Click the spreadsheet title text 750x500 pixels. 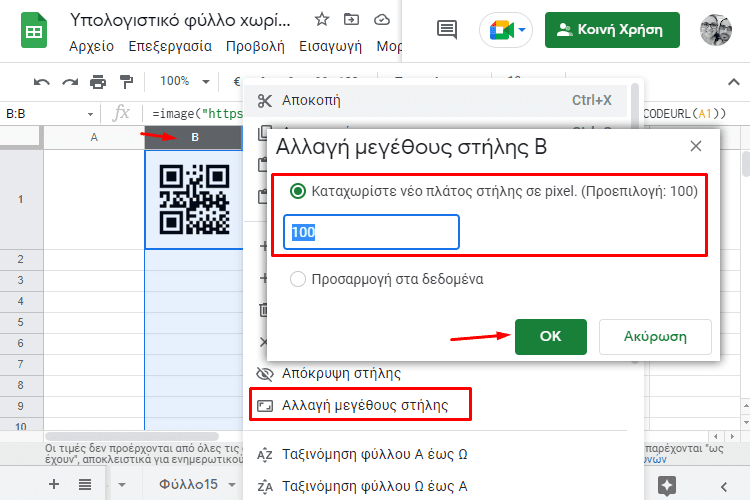(180, 20)
